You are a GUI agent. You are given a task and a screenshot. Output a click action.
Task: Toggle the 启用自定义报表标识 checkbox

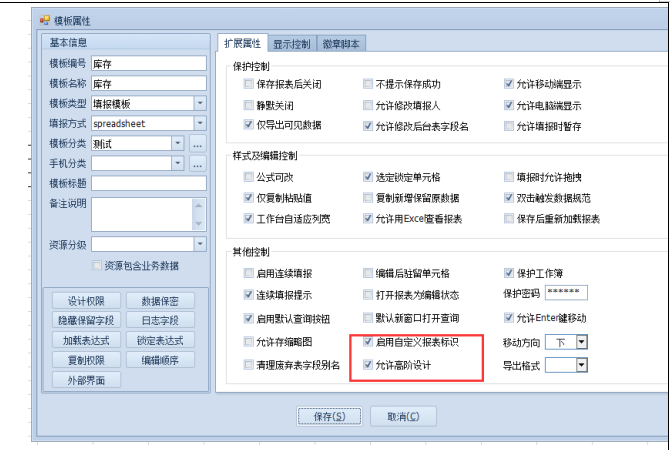pyautogui.click(x=368, y=342)
